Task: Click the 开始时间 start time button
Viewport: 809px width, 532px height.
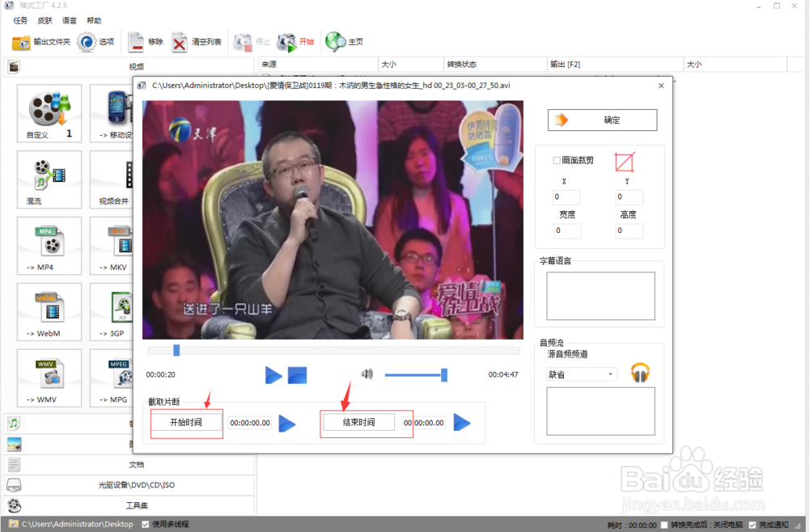Action: [186, 423]
